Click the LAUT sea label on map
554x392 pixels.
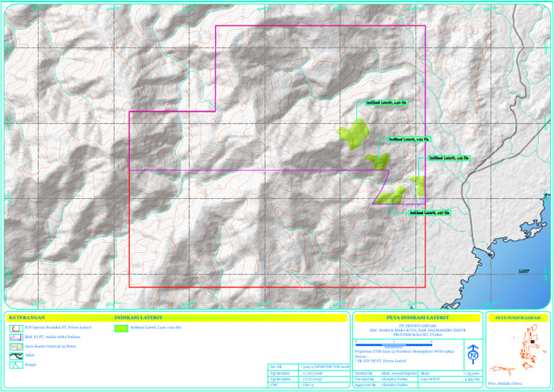pyautogui.click(x=524, y=272)
